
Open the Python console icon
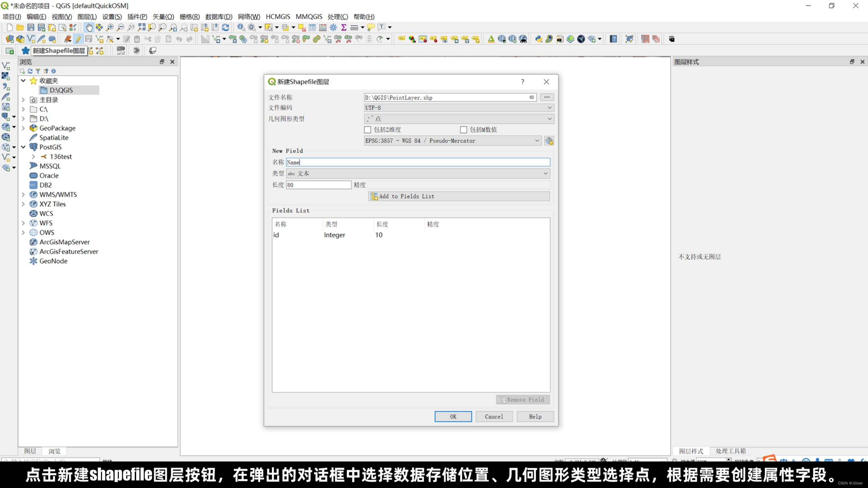click(539, 39)
